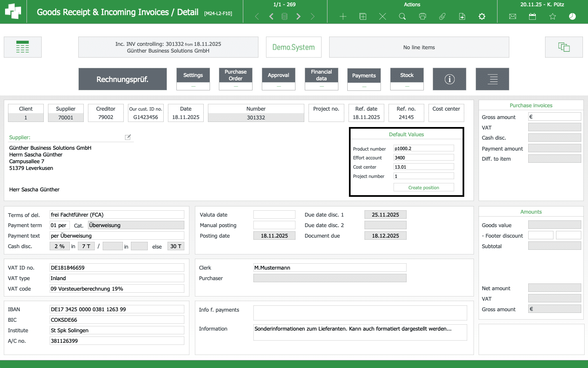
Task: Click the plus icon to add record
Action: pos(343,16)
